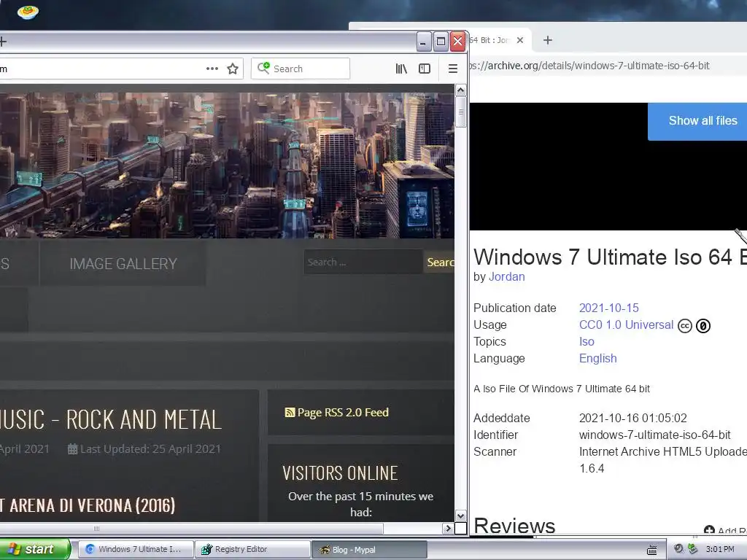Open CC0 1.0 Universal license link
The image size is (747, 560).
click(x=626, y=324)
